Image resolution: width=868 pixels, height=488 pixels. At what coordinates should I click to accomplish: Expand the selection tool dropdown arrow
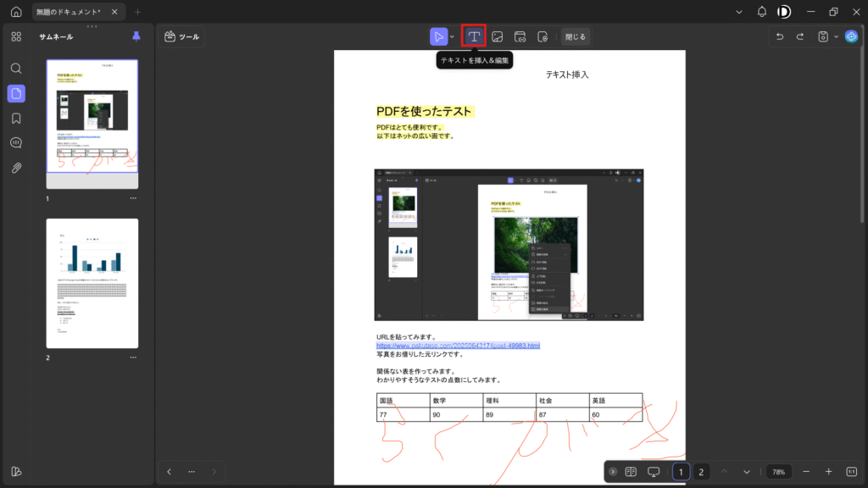point(452,36)
